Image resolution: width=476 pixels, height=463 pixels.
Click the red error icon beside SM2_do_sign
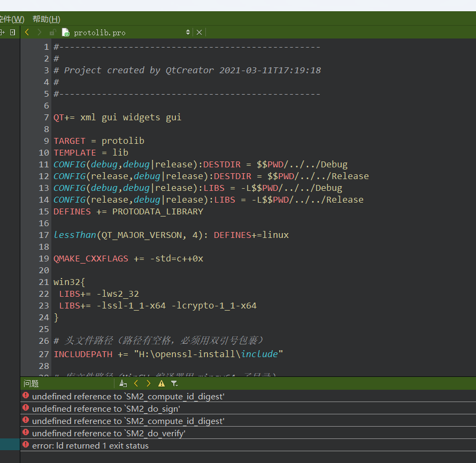(26, 408)
